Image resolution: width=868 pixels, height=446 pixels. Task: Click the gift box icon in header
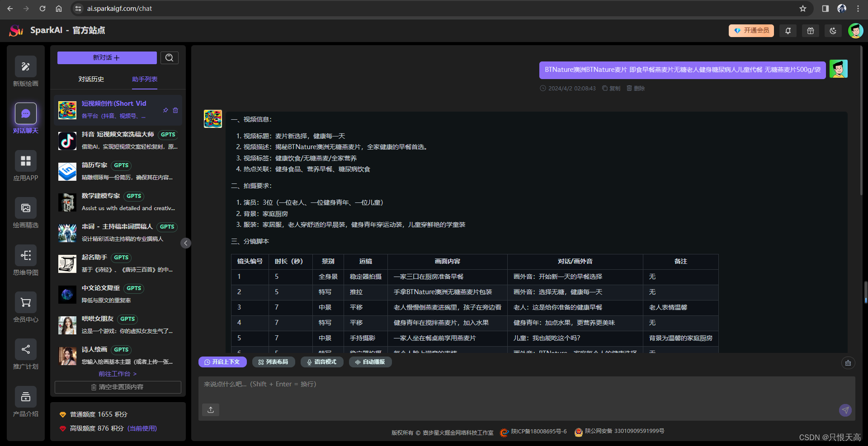click(811, 31)
